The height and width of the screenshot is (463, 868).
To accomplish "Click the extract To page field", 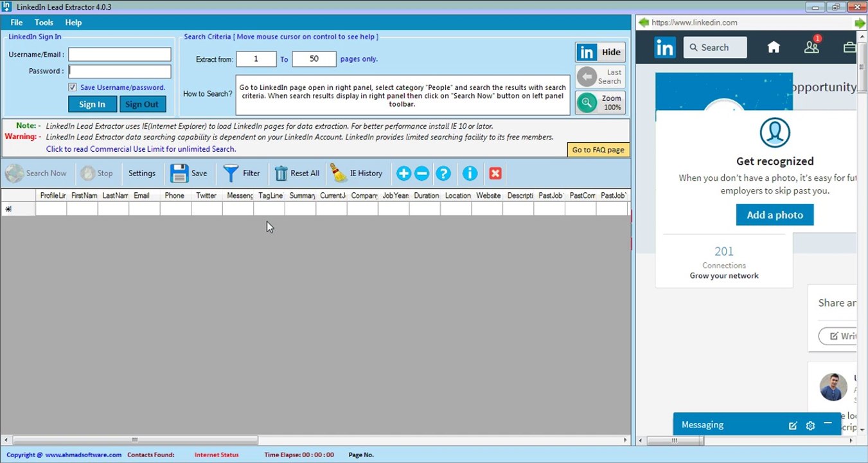I will (314, 59).
